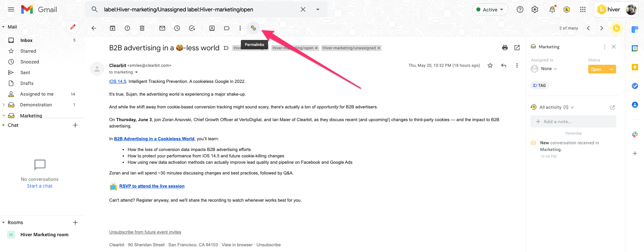Open the Move to menu
The width and height of the screenshot is (644, 252).
(212, 28)
